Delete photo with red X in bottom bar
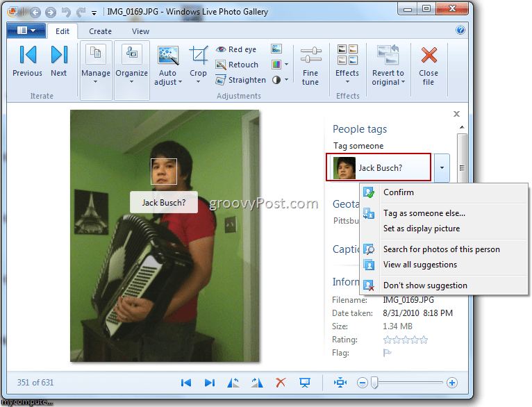The height and width of the screenshot is (407, 532). [x=281, y=383]
